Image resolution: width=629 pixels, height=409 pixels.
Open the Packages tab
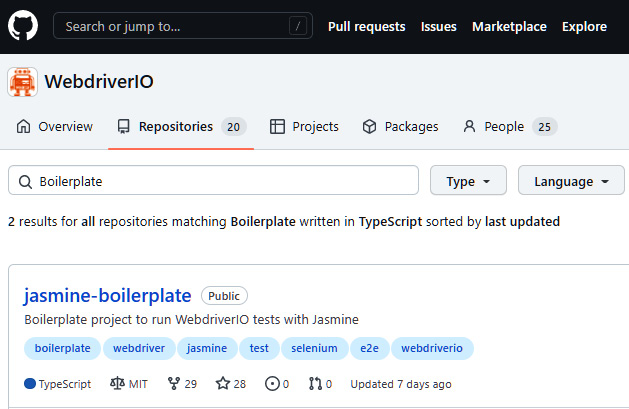pyautogui.click(x=400, y=127)
